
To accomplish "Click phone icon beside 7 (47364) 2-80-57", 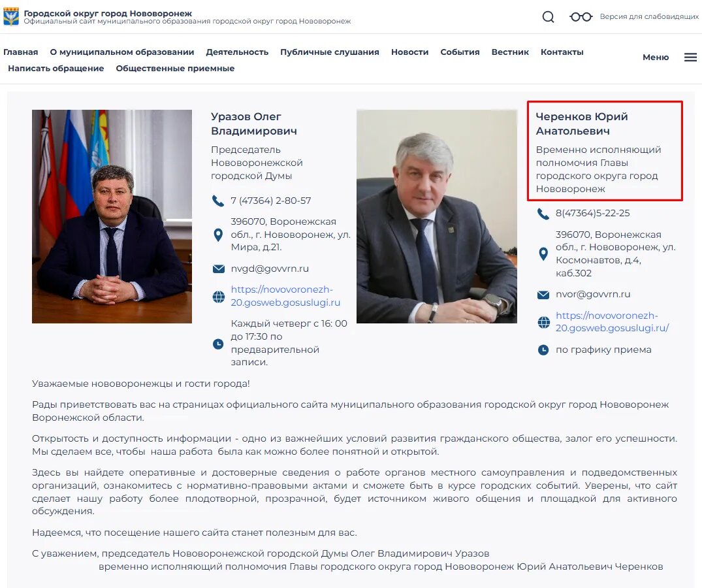I will coord(218,201).
